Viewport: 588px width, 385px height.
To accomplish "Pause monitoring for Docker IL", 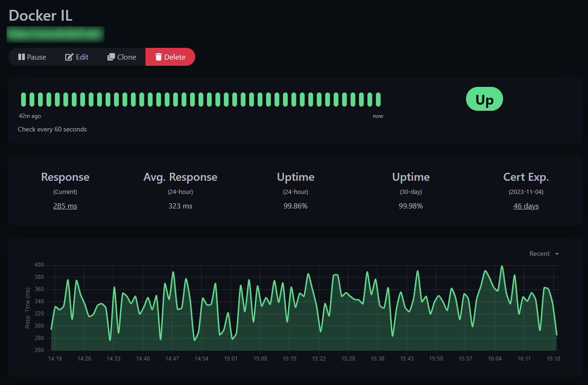I will [x=32, y=57].
